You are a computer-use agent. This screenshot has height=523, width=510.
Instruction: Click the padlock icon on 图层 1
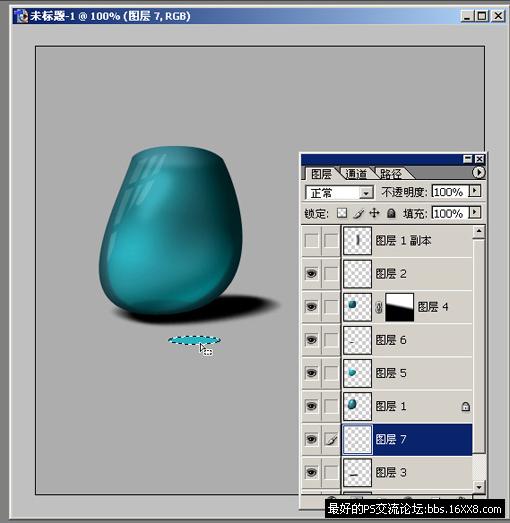[x=465, y=406]
